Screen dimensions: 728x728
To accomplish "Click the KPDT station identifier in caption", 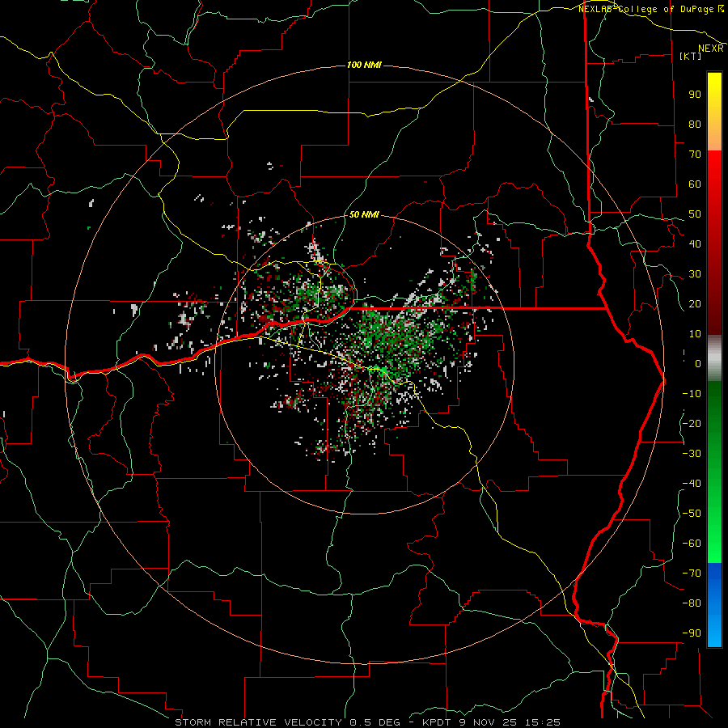I will [x=438, y=722].
